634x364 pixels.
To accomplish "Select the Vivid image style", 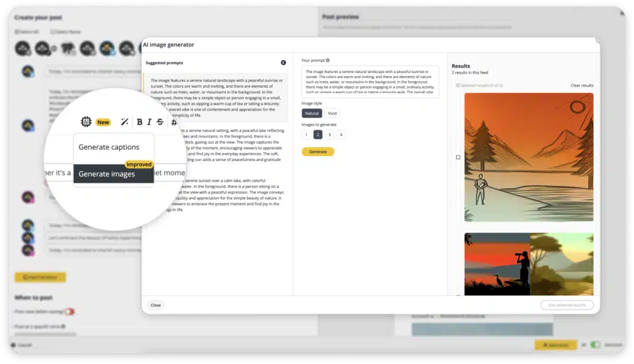I will click(x=332, y=113).
